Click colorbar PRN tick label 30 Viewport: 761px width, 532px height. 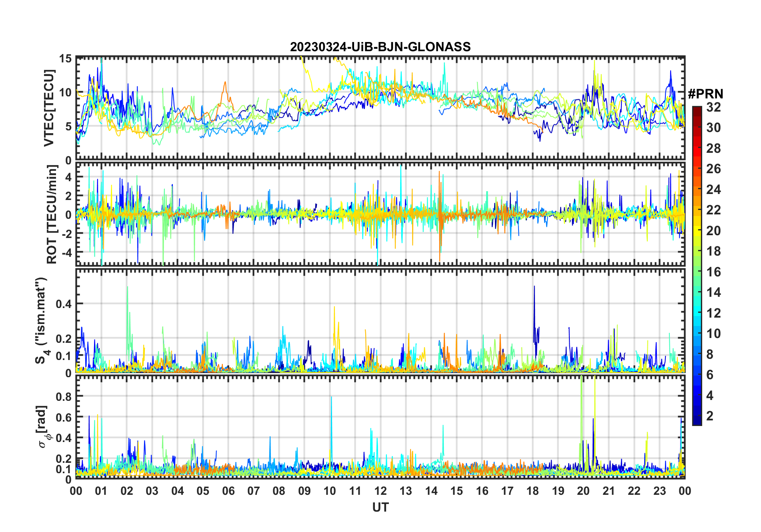713,128
